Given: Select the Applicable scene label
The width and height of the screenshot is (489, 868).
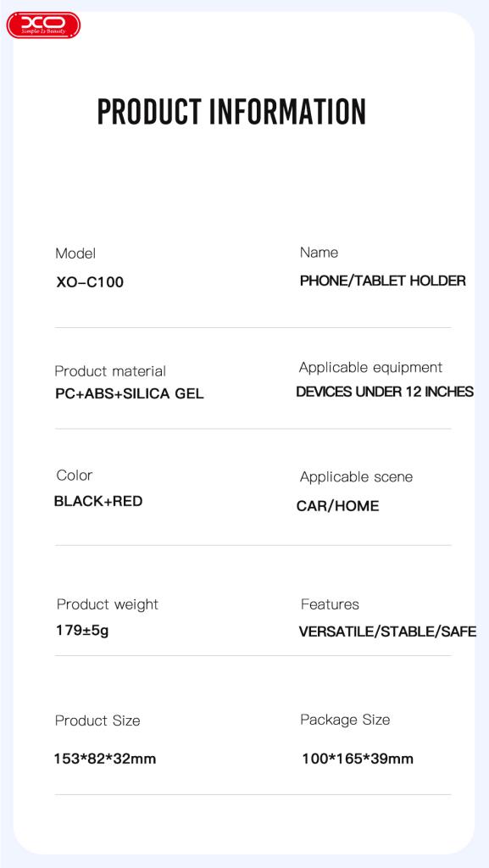Looking at the screenshot, I should (x=356, y=477).
